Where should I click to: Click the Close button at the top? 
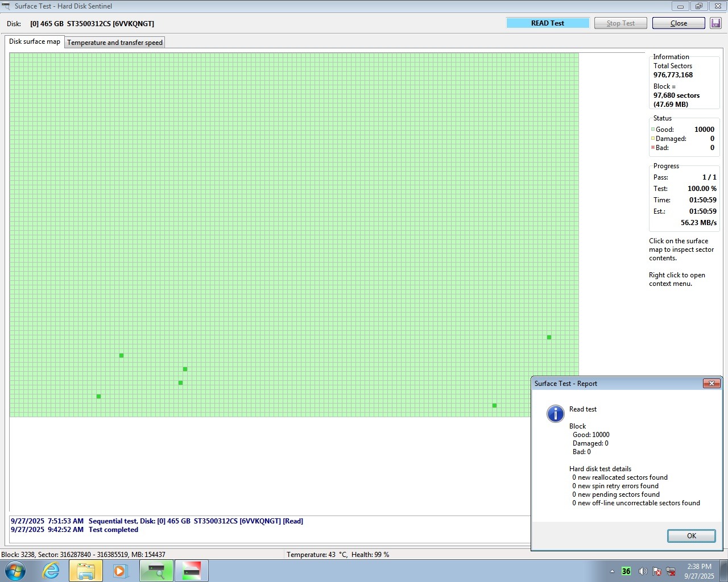(679, 23)
